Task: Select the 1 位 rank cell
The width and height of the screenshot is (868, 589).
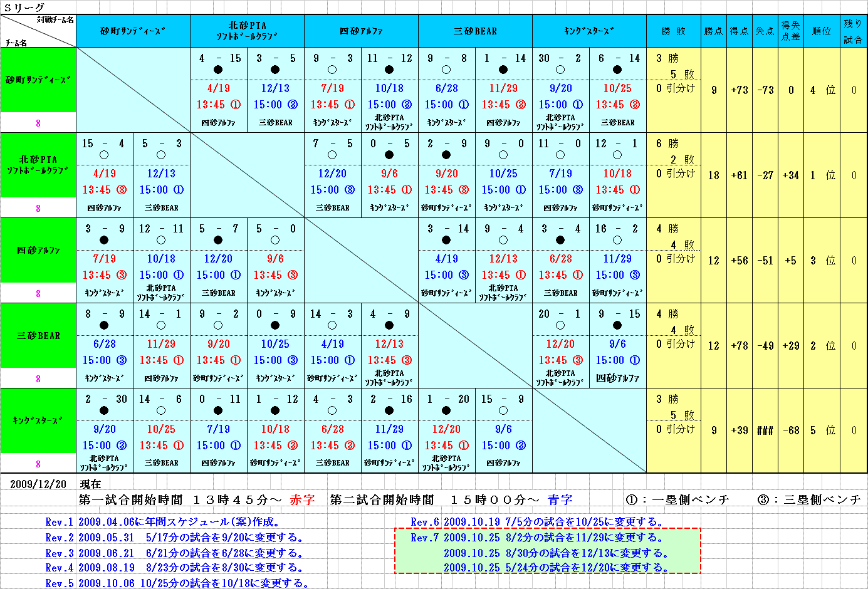Action: coord(822,175)
